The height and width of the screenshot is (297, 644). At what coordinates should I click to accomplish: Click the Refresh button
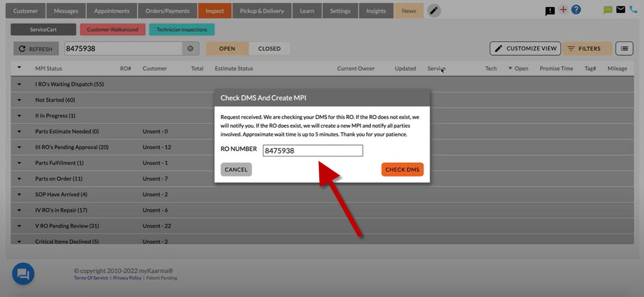36,48
